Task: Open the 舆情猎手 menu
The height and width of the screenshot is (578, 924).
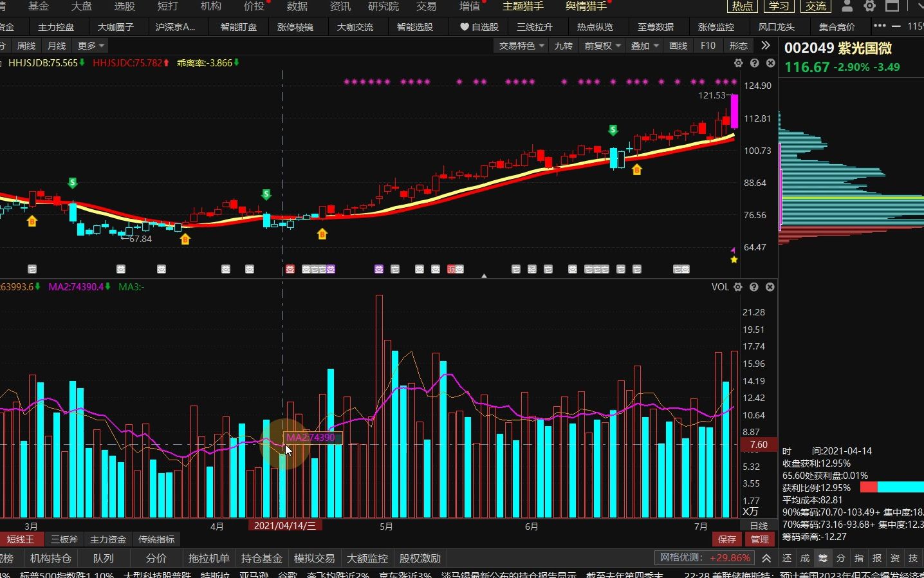Action: [x=586, y=6]
